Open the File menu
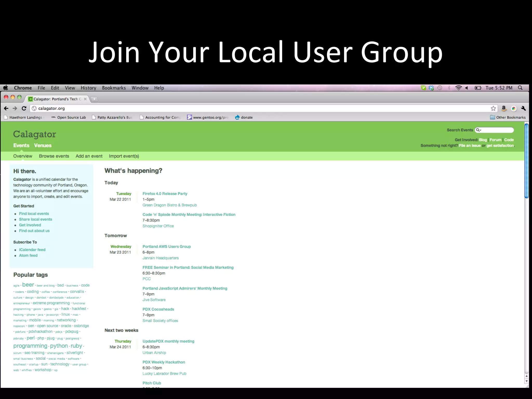Image resolution: width=532 pixels, height=399 pixels. tap(41, 88)
